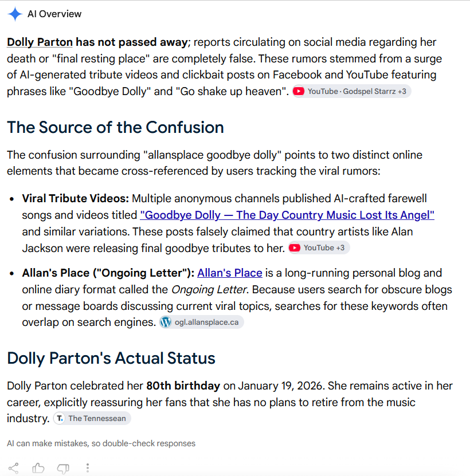Click the blue AI Overview sparkle icon

click(15, 14)
